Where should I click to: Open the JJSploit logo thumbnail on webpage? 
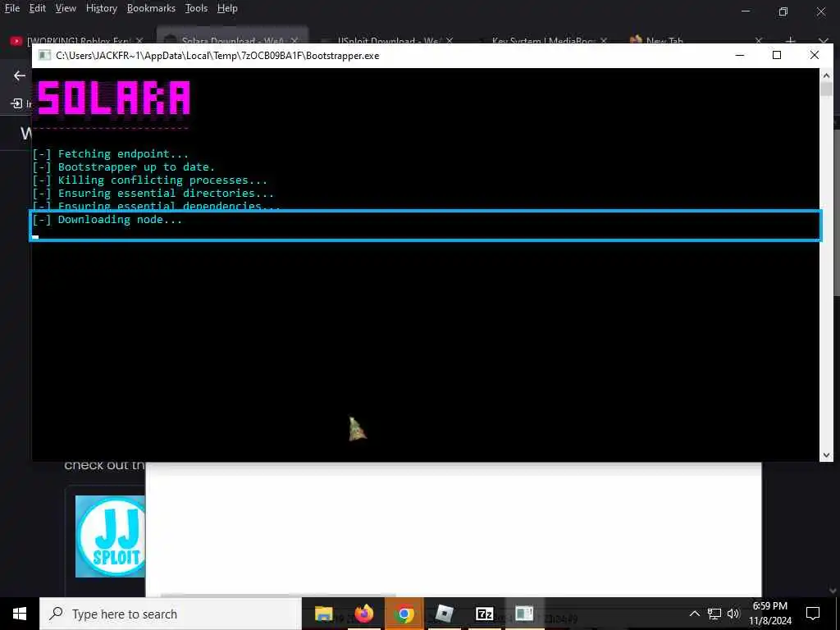click(111, 536)
